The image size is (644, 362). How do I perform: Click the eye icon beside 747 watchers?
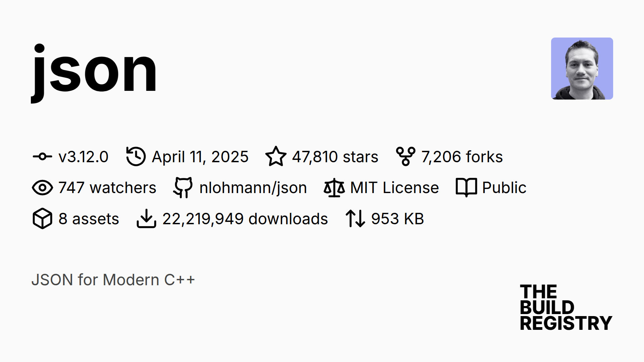point(42,188)
